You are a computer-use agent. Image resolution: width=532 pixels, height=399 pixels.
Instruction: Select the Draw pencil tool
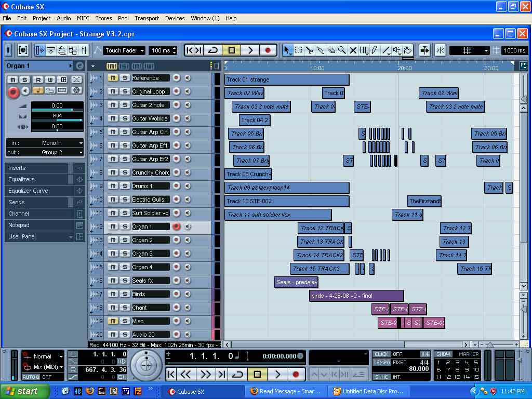pyautogui.click(x=375, y=50)
